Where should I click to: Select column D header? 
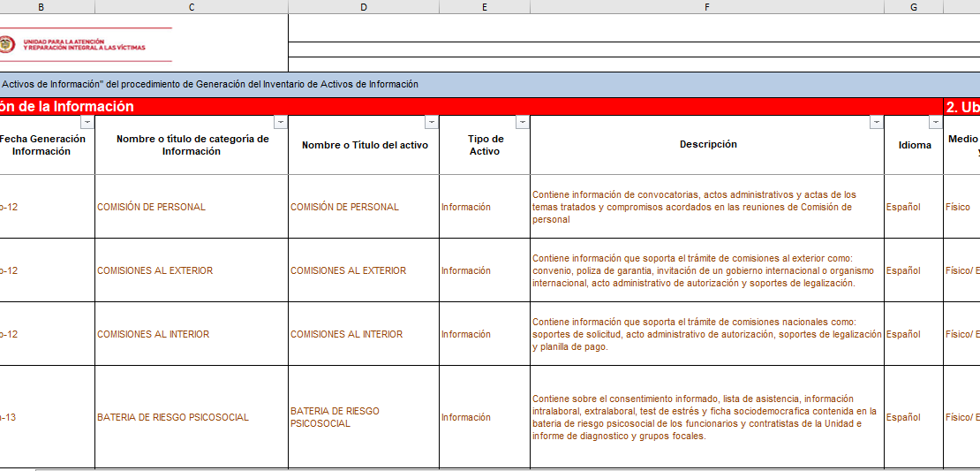pos(364,7)
